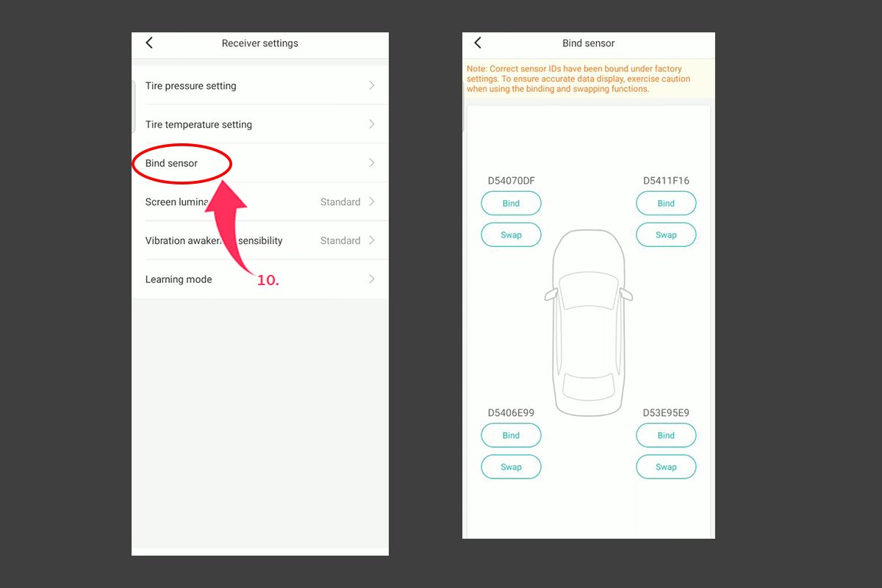Image resolution: width=882 pixels, height=588 pixels.
Task: Open the Bind sensor option
Action: click(x=172, y=163)
